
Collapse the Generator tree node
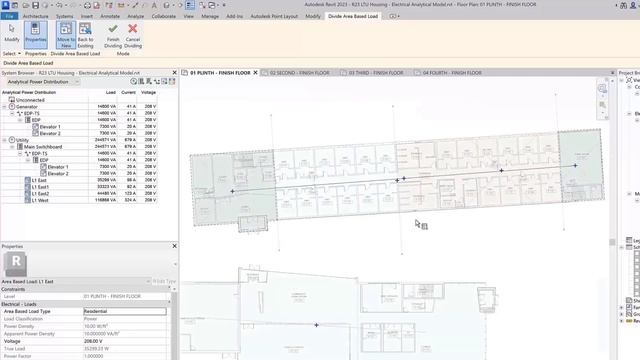pyautogui.click(x=4, y=107)
